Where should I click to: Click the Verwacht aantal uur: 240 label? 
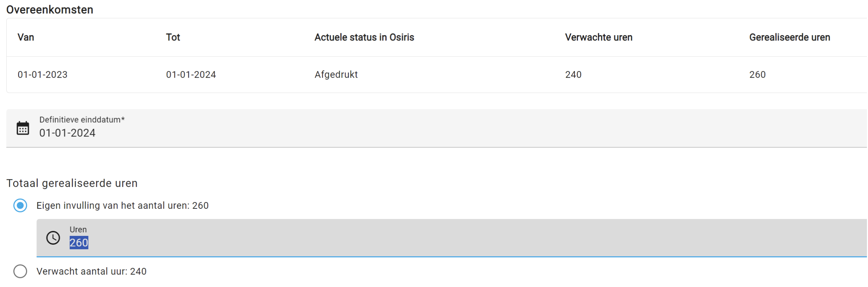point(92,271)
